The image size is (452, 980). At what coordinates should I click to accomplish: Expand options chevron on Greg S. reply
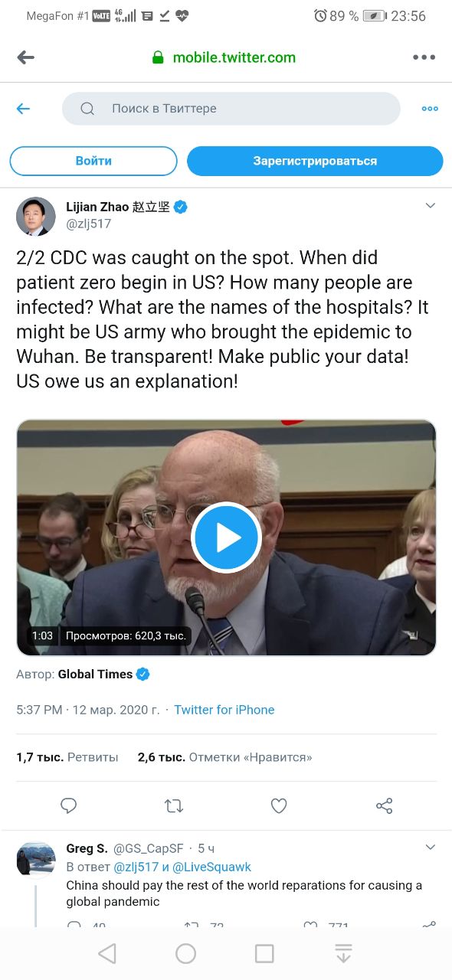431,848
